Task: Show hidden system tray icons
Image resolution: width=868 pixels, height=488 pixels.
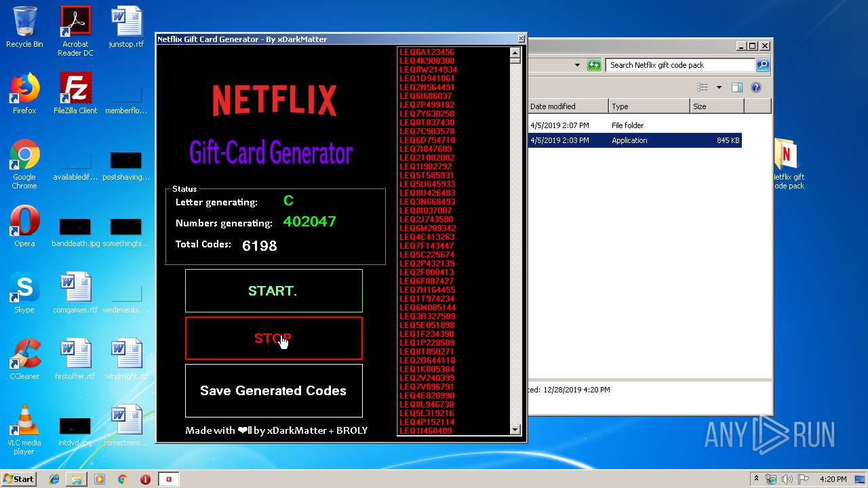Action: pyautogui.click(x=756, y=479)
